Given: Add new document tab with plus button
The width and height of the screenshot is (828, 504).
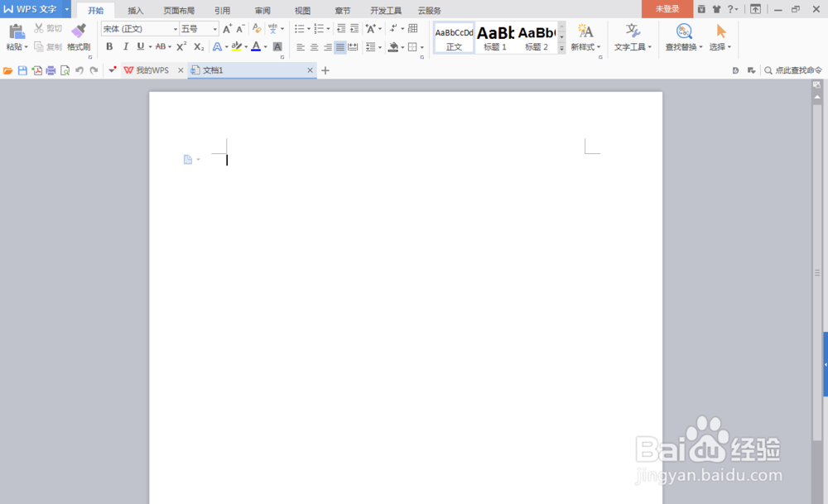Looking at the screenshot, I should point(325,70).
